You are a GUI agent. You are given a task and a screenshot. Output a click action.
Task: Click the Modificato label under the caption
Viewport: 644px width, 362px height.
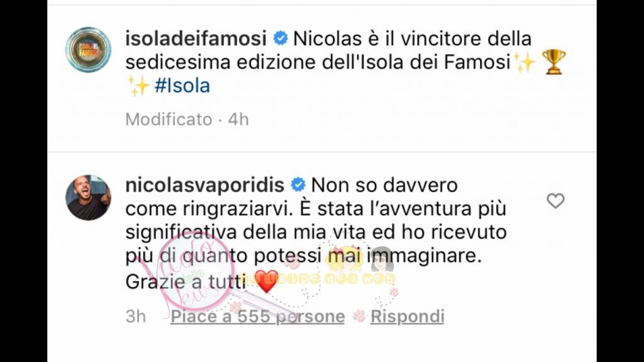(169, 120)
